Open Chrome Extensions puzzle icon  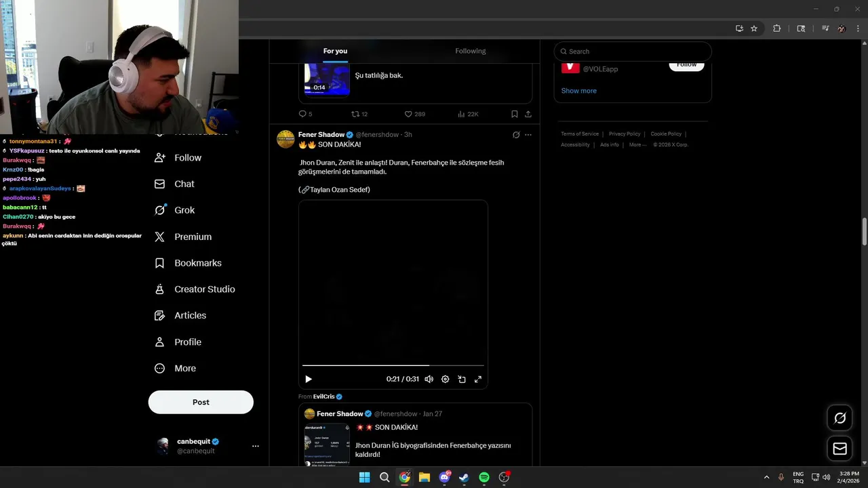pyautogui.click(x=777, y=28)
